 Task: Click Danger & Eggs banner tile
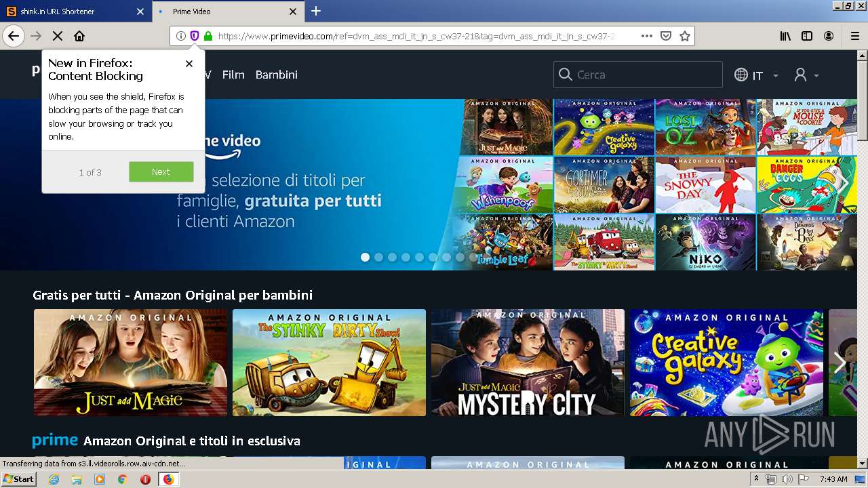coord(806,185)
